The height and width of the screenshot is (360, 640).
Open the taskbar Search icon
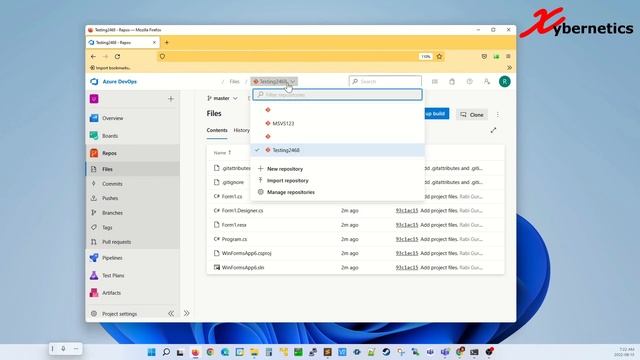click(166, 352)
